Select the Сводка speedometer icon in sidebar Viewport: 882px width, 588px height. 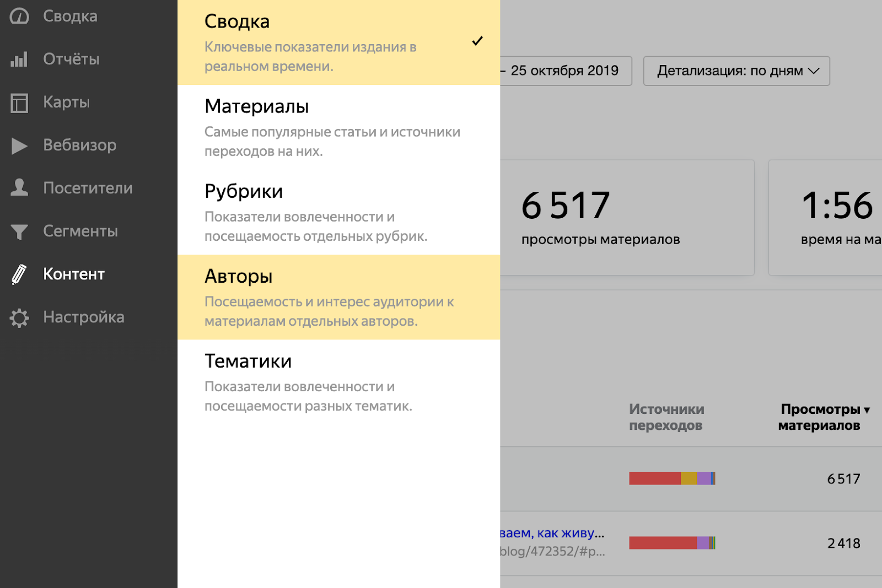tap(20, 15)
